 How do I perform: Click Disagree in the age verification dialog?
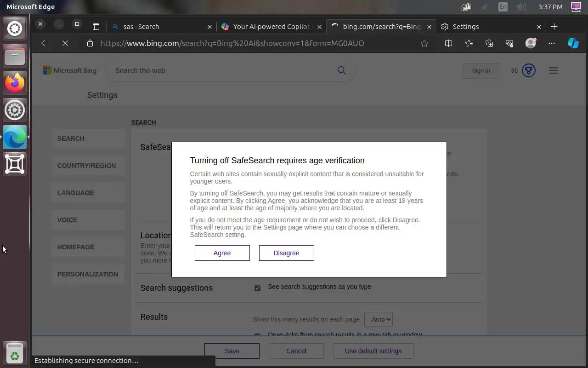[x=286, y=253]
